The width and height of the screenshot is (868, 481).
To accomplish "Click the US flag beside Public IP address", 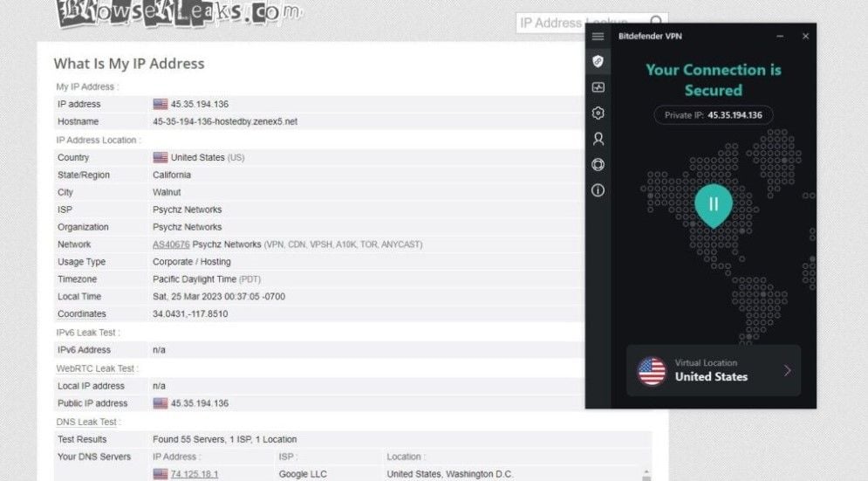I will (161, 403).
